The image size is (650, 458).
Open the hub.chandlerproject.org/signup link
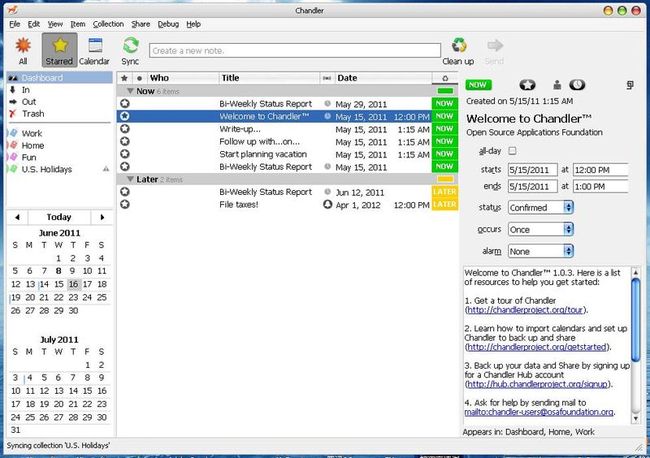(537, 384)
